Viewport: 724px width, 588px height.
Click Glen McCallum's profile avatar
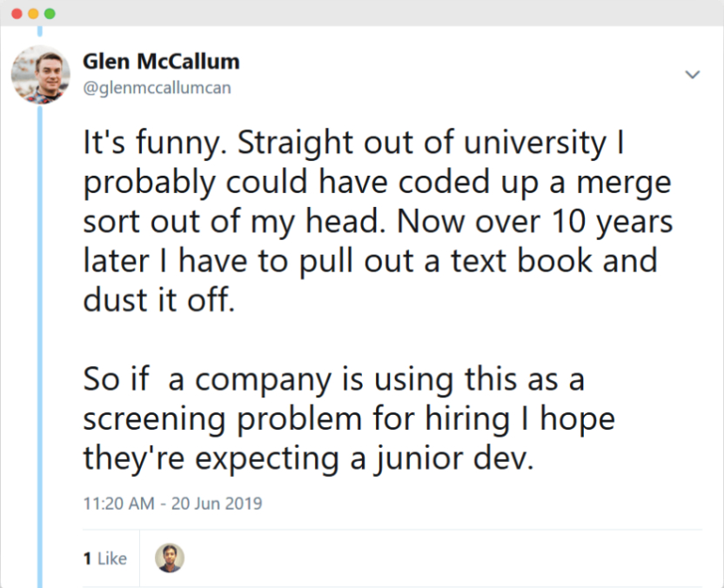(40, 75)
